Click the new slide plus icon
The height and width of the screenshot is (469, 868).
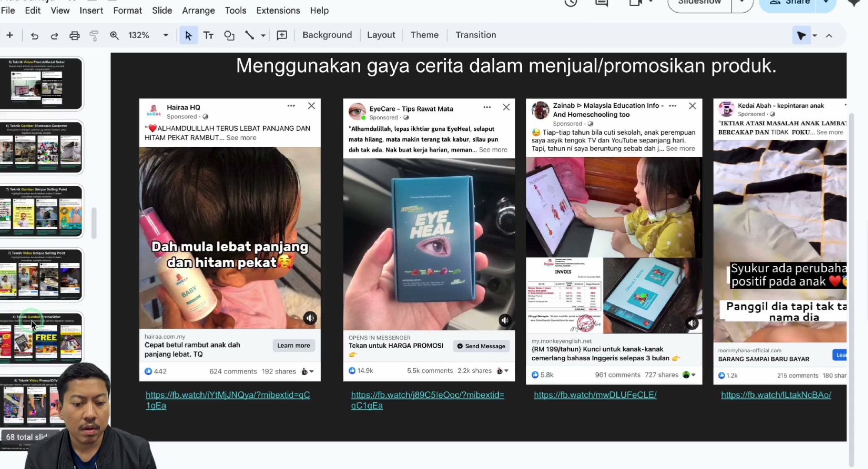point(10,35)
